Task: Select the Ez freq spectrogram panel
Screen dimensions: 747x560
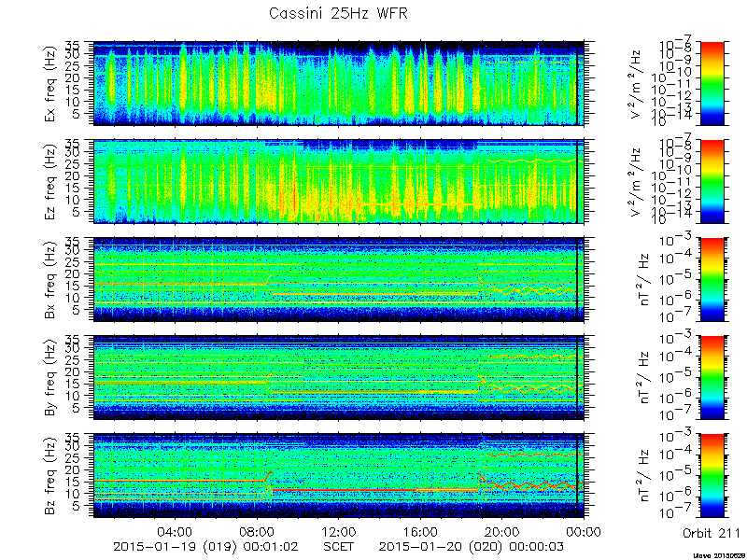Action: pos(339,181)
